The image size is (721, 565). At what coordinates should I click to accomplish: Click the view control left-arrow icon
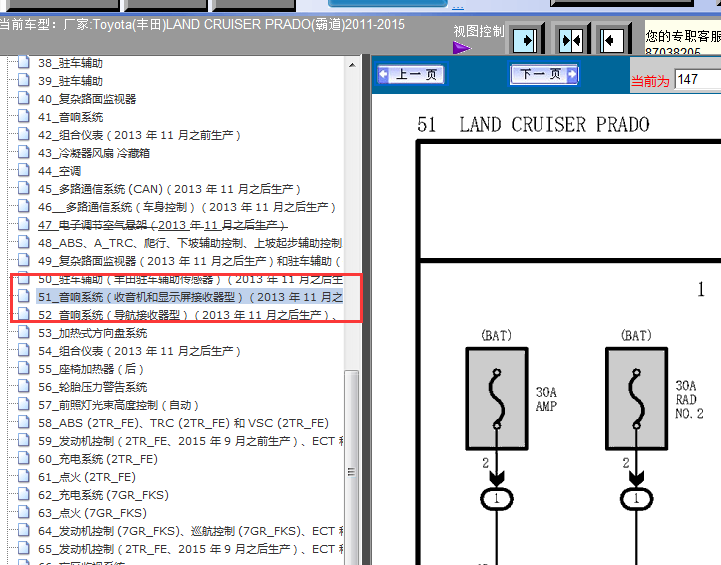coord(612,41)
